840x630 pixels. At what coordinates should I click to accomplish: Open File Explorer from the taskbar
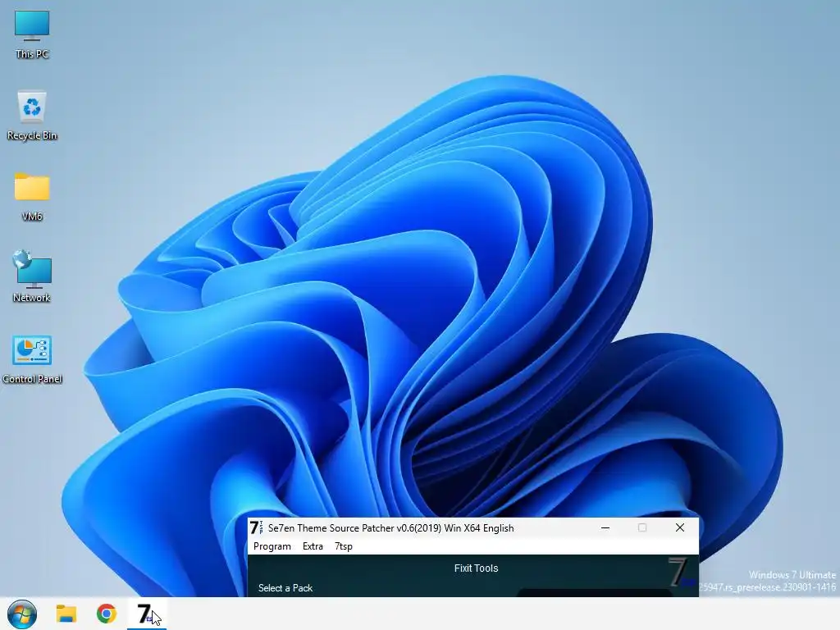click(x=66, y=614)
